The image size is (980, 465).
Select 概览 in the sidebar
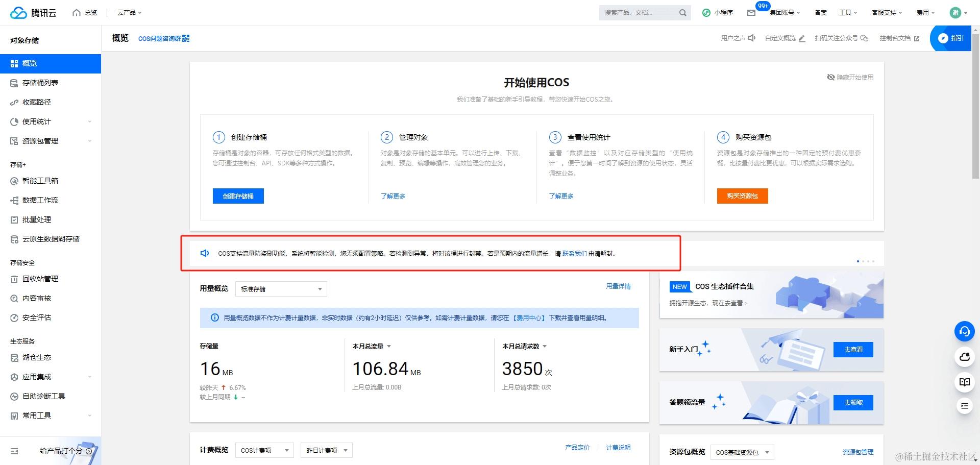51,63
